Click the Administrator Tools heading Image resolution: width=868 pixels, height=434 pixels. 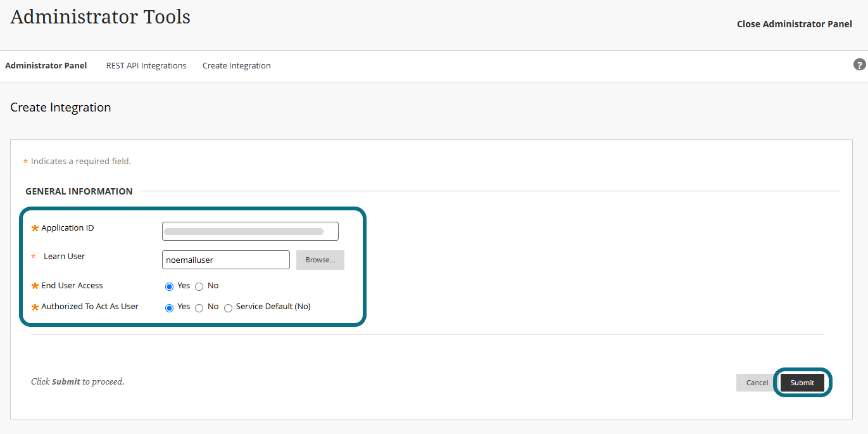(x=100, y=17)
